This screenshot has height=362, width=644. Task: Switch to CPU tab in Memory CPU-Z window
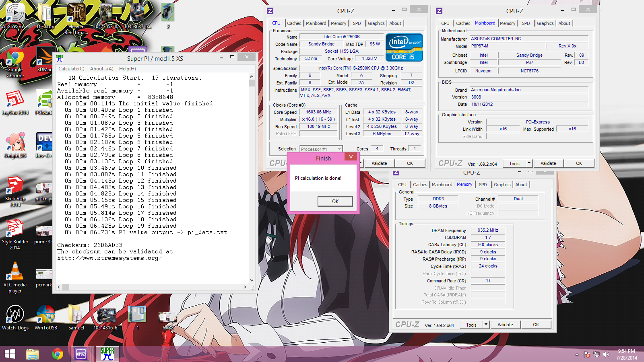coord(402,185)
